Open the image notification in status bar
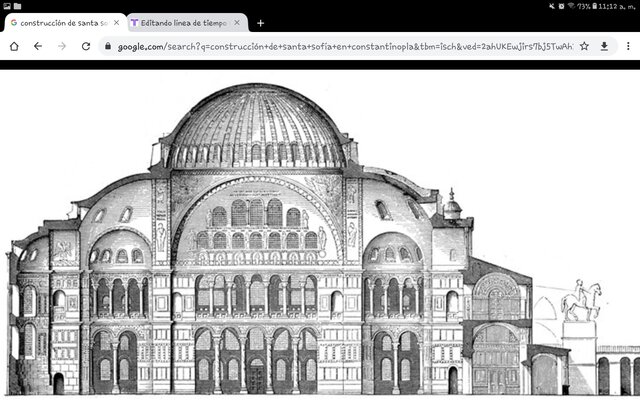Image resolution: width=640 pixels, height=400 pixels. pyautogui.click(x=7, y=6)
